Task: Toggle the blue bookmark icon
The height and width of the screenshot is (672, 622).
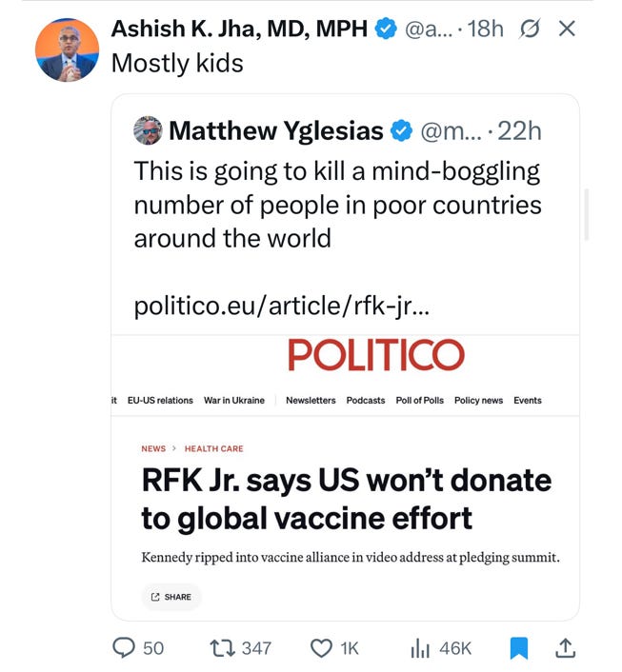Action: [x=518, y=648]
